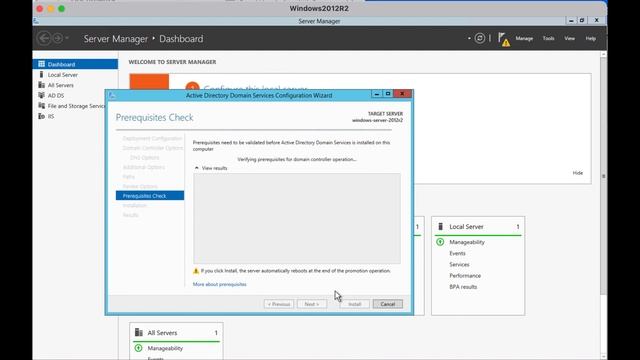Image resolution: width=640 pixels, height=360 pixels.
Task: Click the Install button in wizard
Action: click(354, 304)
